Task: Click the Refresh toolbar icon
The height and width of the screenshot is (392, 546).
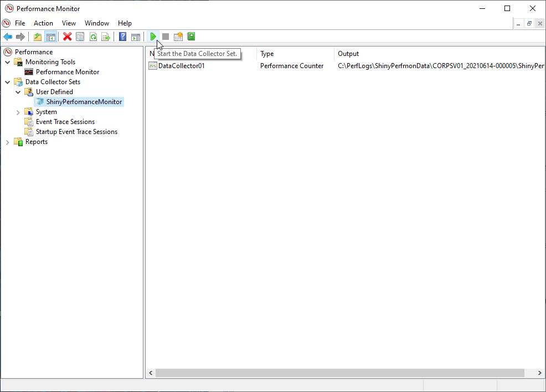Action: (93, 37)
